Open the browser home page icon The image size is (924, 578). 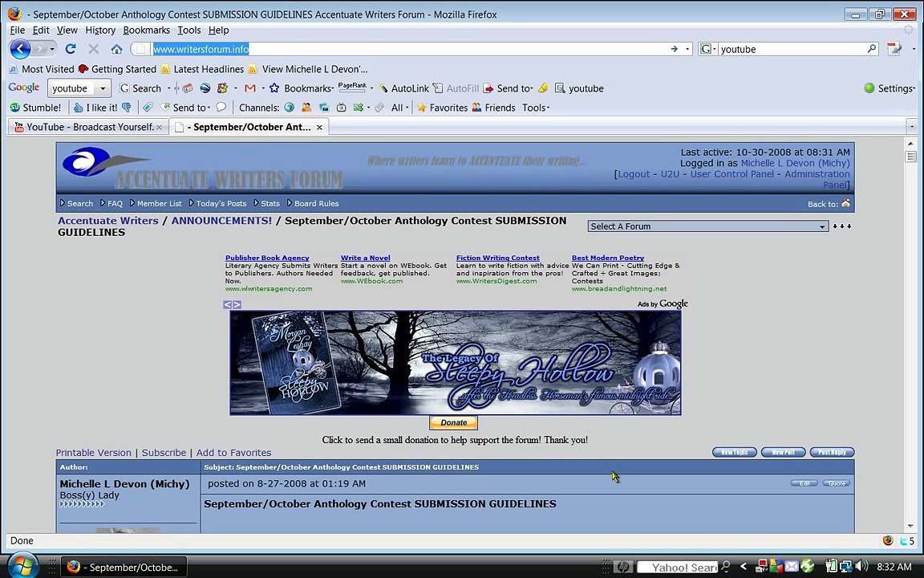coord(116,49)
